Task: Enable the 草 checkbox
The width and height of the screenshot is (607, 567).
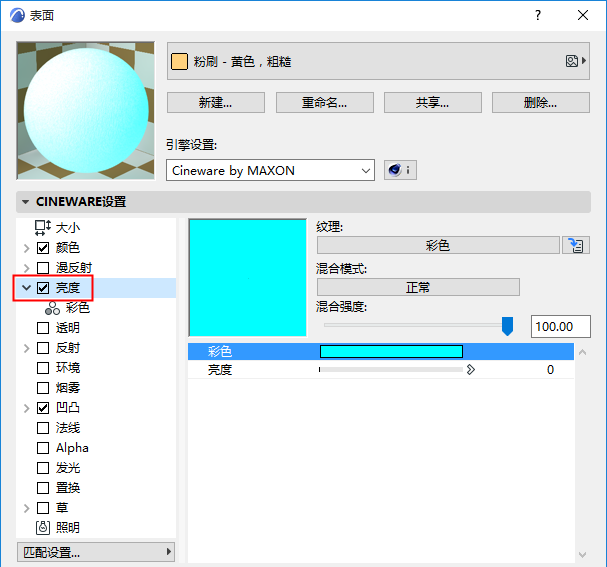Action: click(43, 508)
